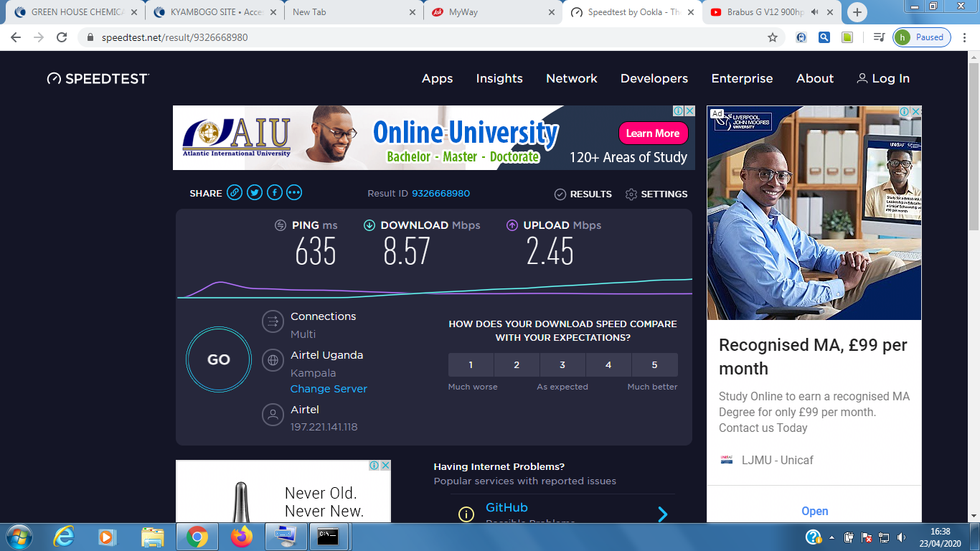Open Firefox from the taskbar
This screenshot has height=551, width=980.
click(242, 537)
